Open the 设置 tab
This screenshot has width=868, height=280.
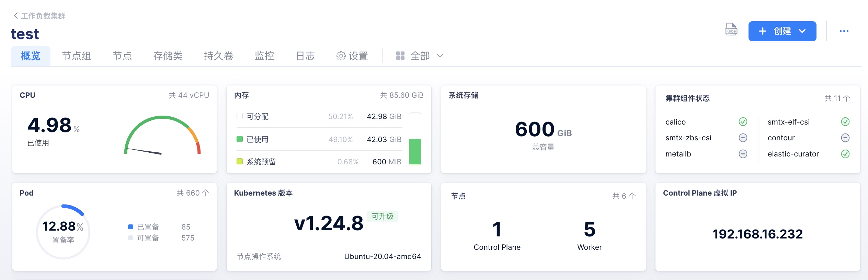pyautogui.click(x=352, y=56)
